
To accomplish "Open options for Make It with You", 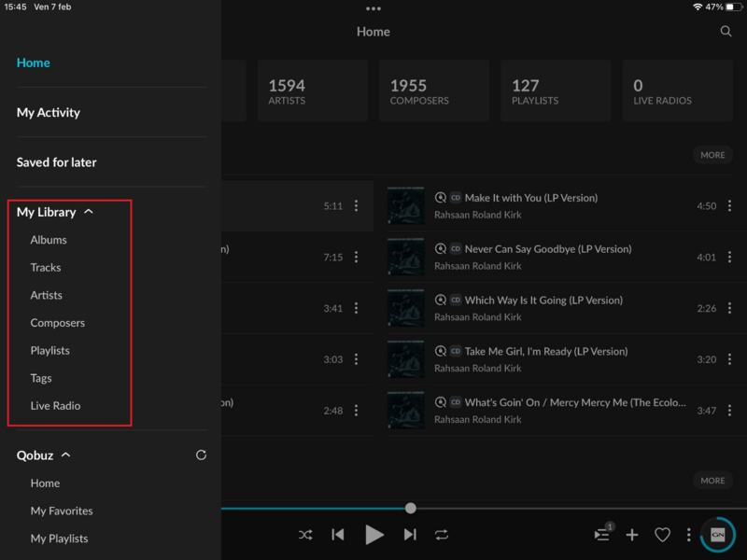I will tap(729, 204).
